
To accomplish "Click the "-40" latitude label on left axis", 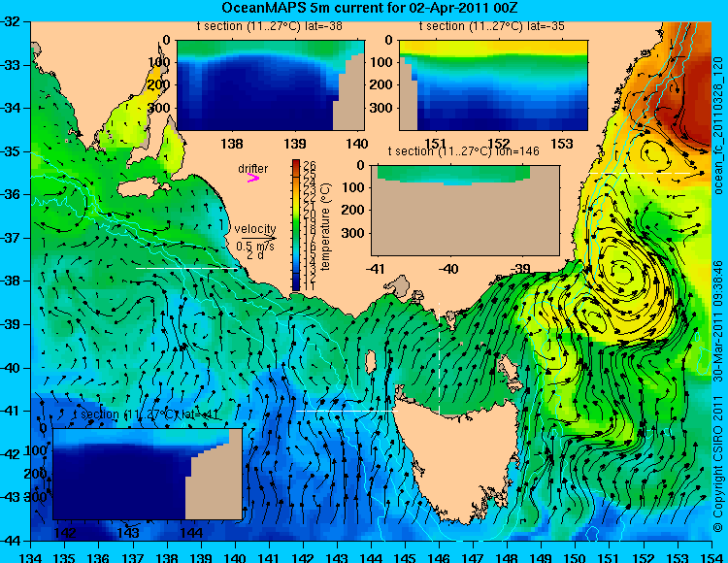I will click(12, 368).
